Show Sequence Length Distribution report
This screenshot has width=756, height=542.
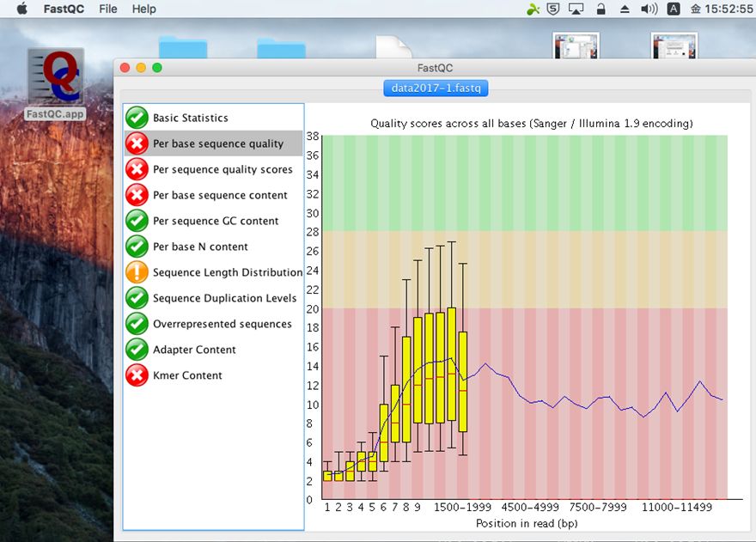(214, 272)
